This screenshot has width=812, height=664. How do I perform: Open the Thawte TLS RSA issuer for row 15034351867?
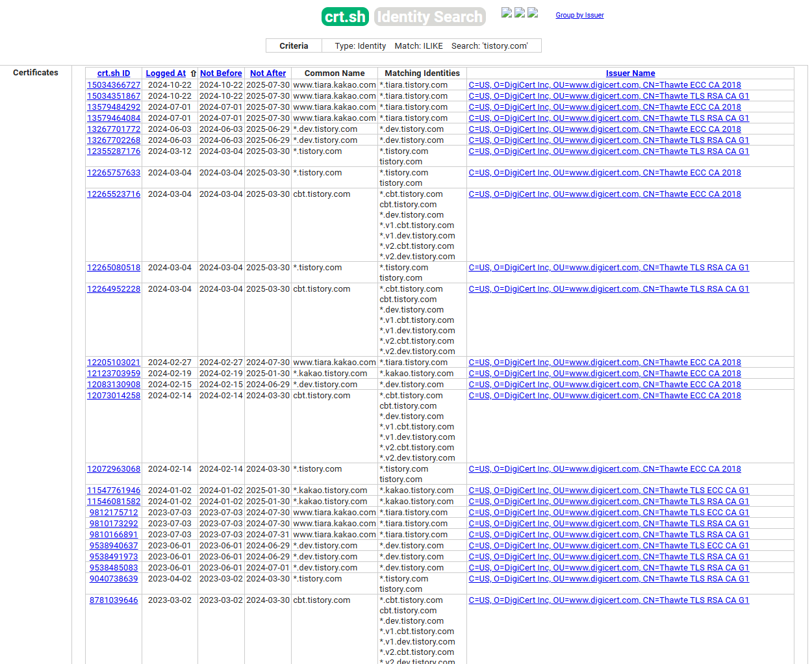coord(609,96)
